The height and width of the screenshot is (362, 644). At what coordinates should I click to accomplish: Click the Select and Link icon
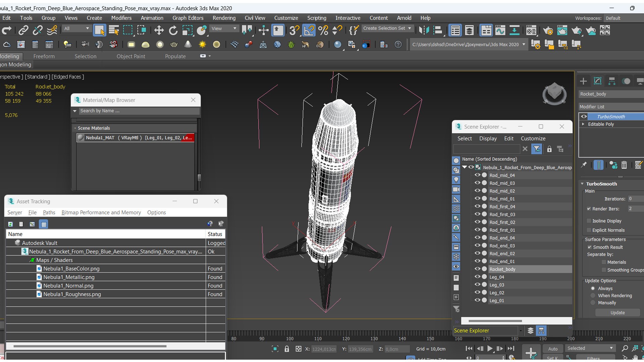[23, 31]
